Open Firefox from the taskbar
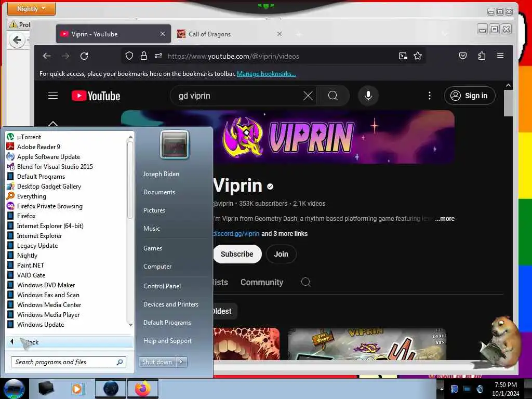 pyautogui.click(x=142, y=389)
